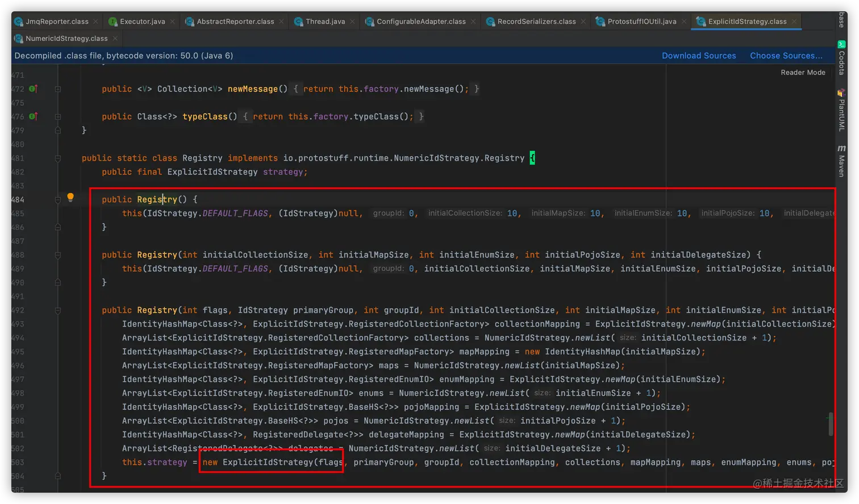The width and height of the screenshot is (859, 504).
Task: Click the override gutter icon on line 472
Action: click(x=33, y=89)
